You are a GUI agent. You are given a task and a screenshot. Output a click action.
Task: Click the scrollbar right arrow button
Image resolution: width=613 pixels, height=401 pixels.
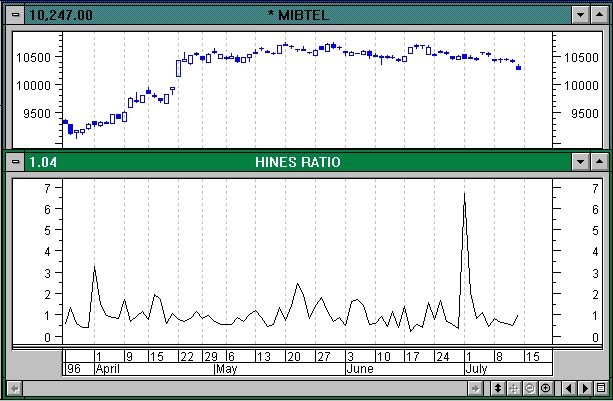point(475,388)
